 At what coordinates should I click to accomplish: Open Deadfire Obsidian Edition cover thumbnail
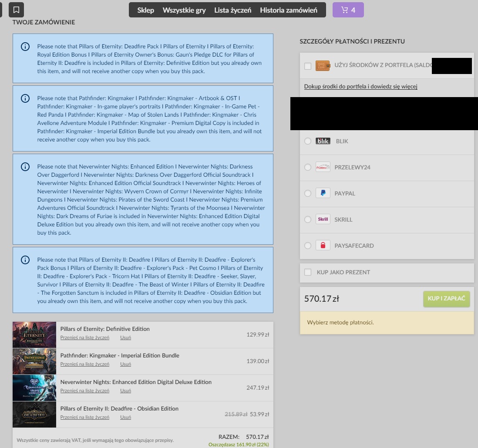pos(34,414)
